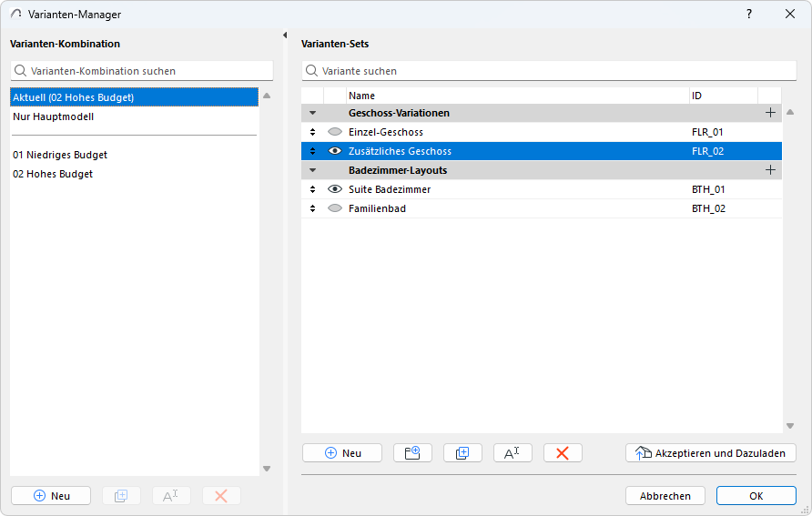This screenshot has width=812, height=516.
Task: Click the Badezimmer-Layouts group header text
Action: click(x=398, y=170)
